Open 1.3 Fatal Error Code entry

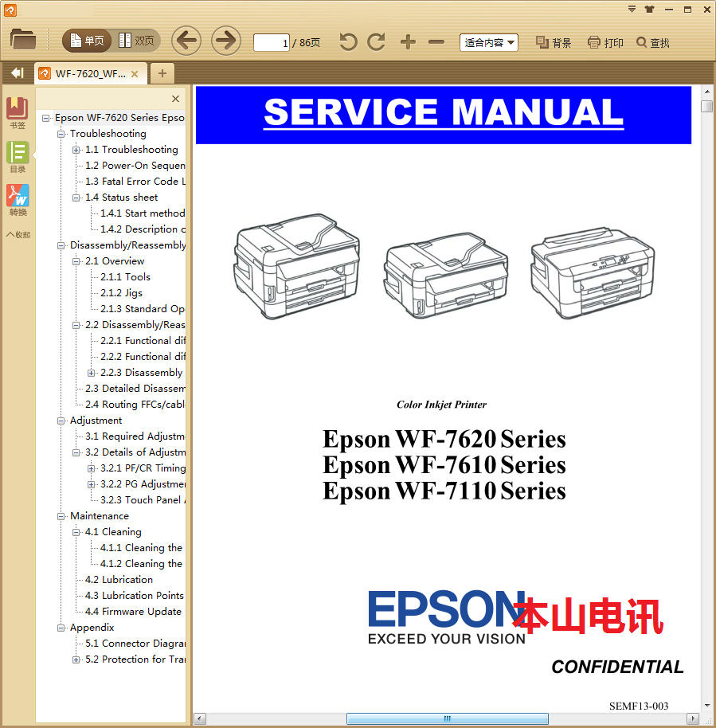tap(135, 181)
